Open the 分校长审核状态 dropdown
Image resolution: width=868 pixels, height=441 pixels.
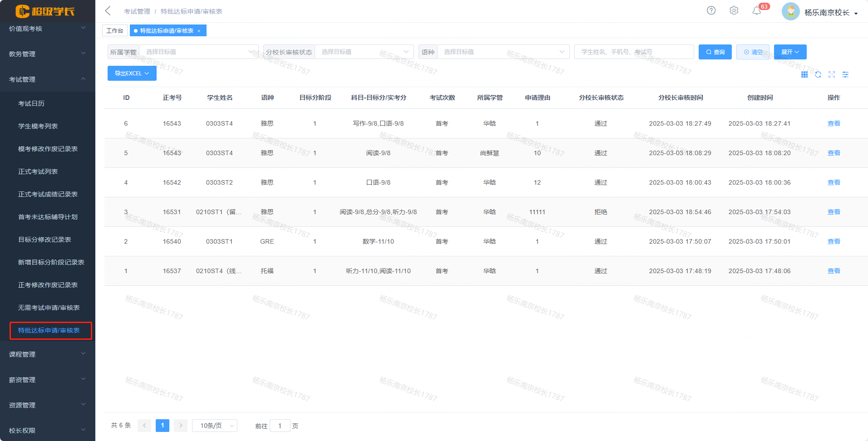(x=364, y=52)
